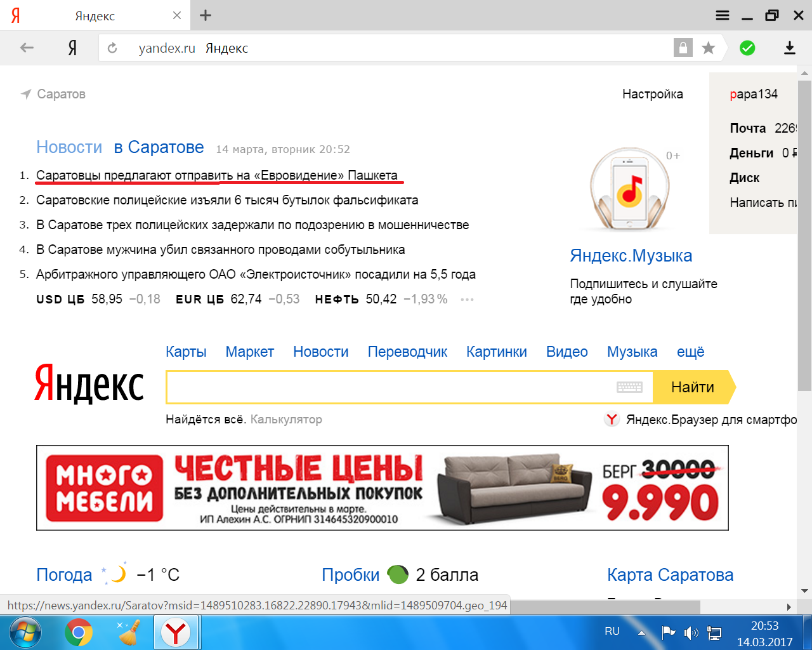
Task: Open the Карта Саратова link
Action: click(x=671, y=575)
